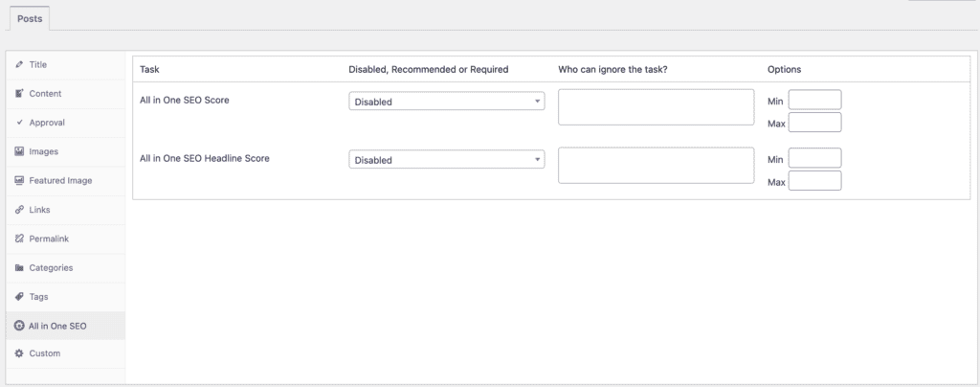
Task: Click 'Who can ignore the task?' header
Action: point(612,69)
